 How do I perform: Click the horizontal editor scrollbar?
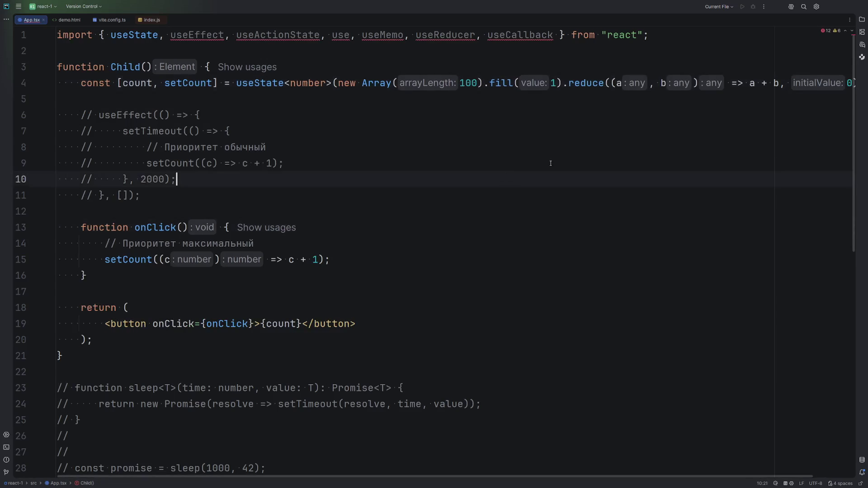click(x=434, y=476)
